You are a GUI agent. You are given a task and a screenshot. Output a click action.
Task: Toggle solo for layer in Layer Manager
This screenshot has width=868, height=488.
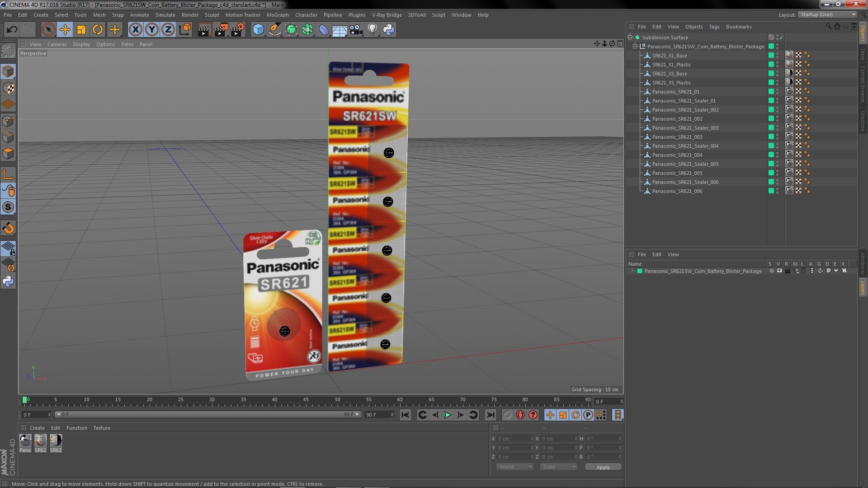pyautogui.click(x=771, y=271)
